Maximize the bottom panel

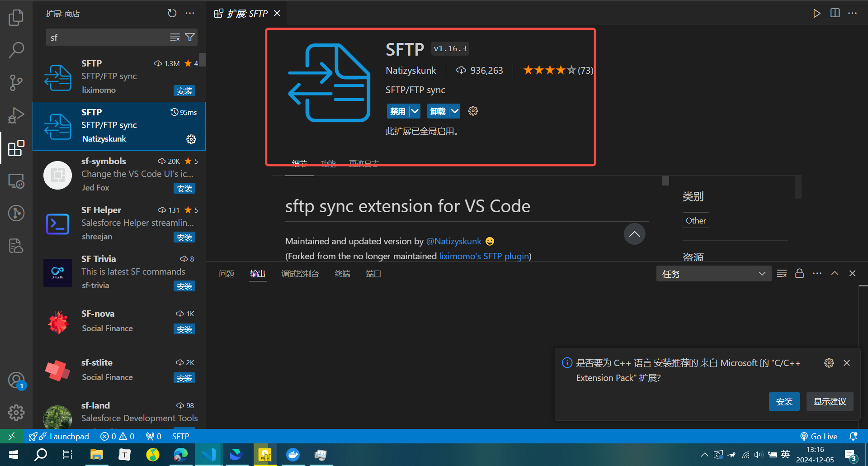click(x=835, y=273)
